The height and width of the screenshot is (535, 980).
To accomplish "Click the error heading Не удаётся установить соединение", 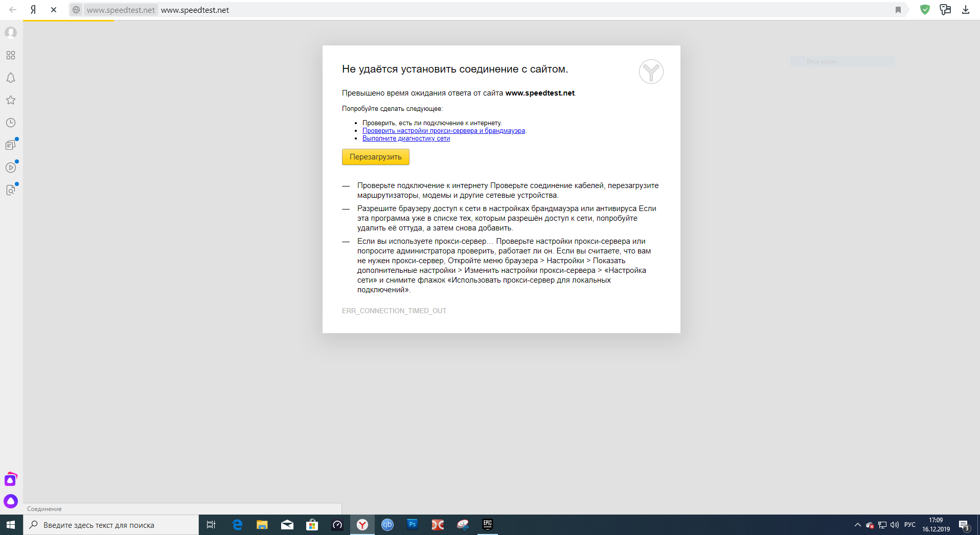I will 455,69.
